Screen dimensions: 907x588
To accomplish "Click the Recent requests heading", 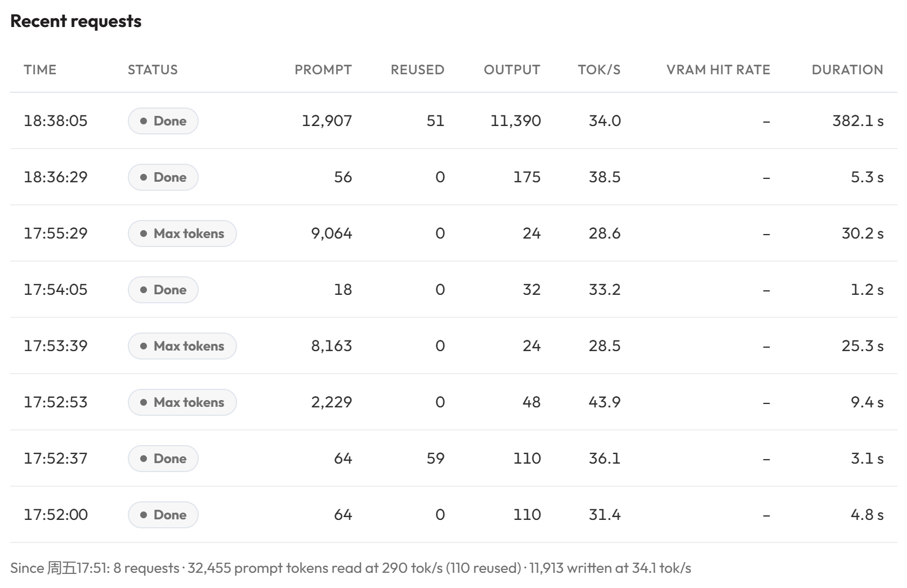I will click(x=76, y=21).
